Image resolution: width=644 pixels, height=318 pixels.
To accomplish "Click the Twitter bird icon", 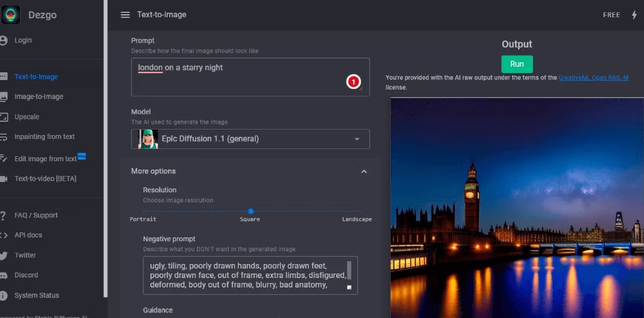I will tap(3, 256).
